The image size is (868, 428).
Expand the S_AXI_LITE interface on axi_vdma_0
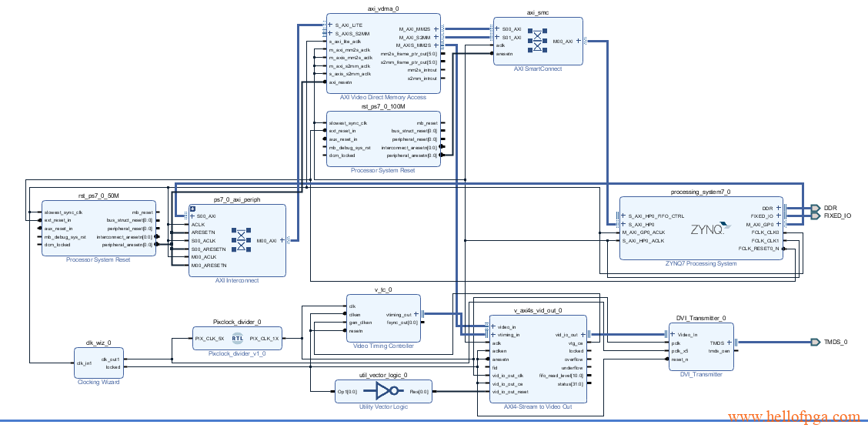click(330, 25)
